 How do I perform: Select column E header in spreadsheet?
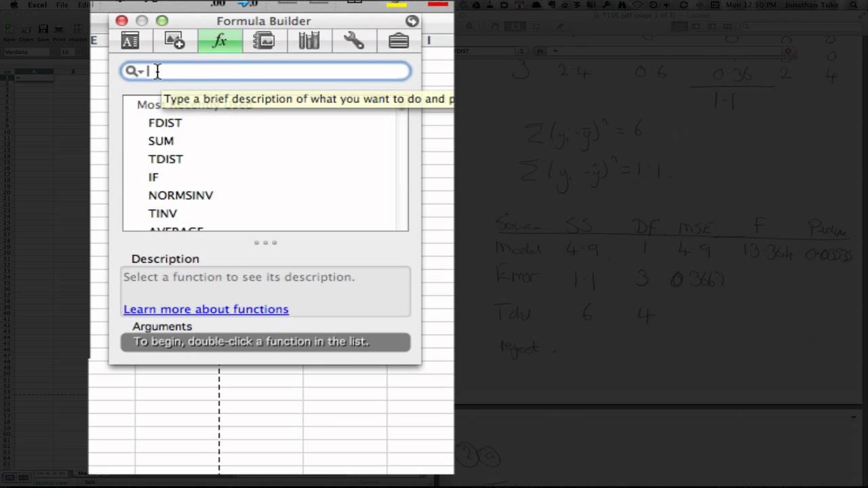(94, 41)
